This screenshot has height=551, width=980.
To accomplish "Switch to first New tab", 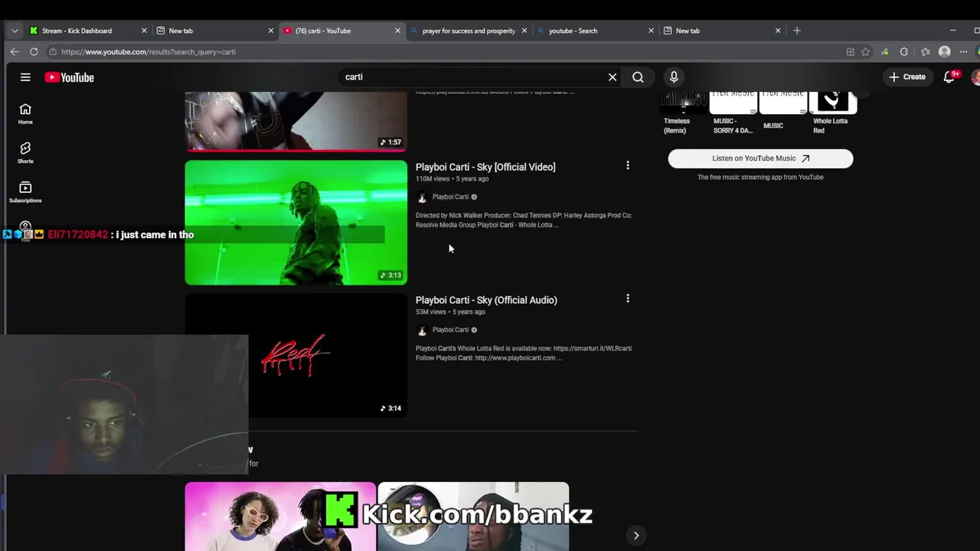I will (x=214, y=31).
